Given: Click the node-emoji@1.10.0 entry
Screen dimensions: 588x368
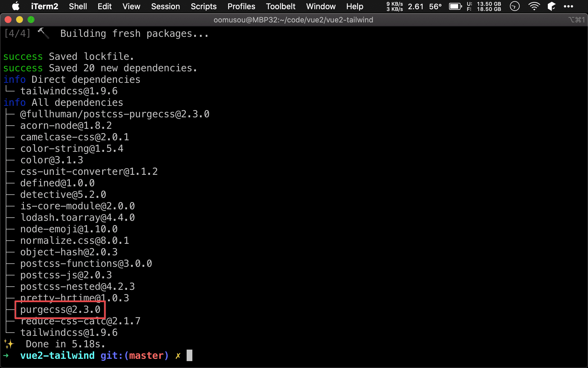Looking at the screenshot, I should point(69,229).
